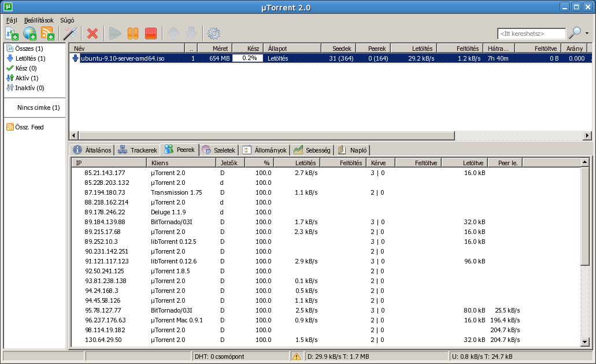Click in the search input field
The width and height of the screenshot is (596, 364).
(x=531, y=34)
